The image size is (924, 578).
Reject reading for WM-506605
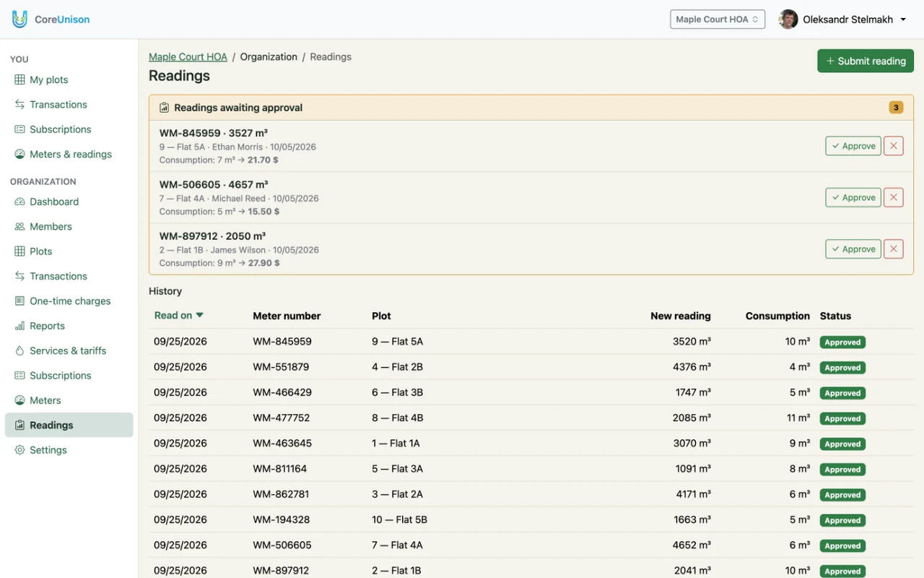[894, 197]
